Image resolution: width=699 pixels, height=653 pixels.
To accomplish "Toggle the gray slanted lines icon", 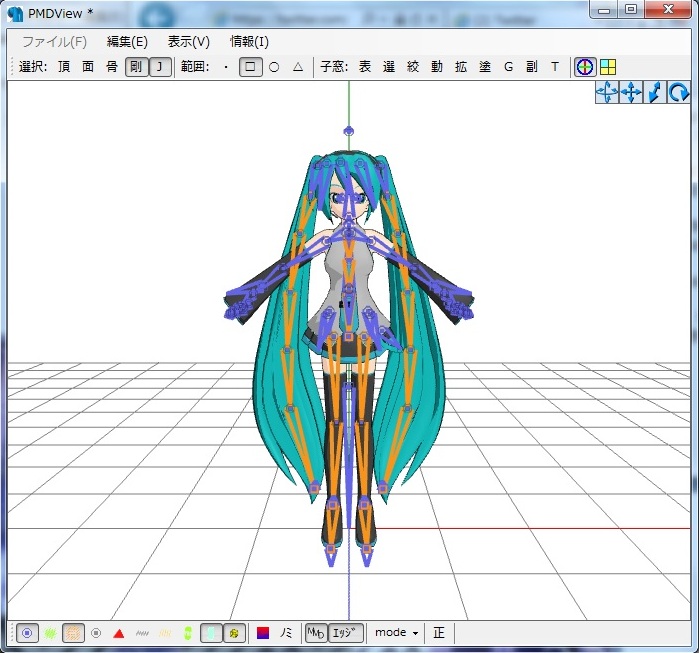I will [x=142, y=633].
